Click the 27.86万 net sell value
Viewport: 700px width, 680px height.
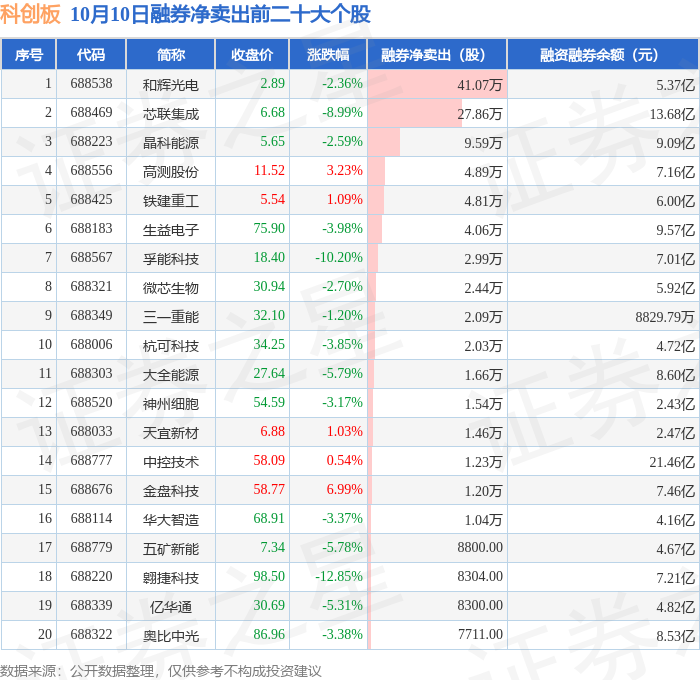(480, 114)
